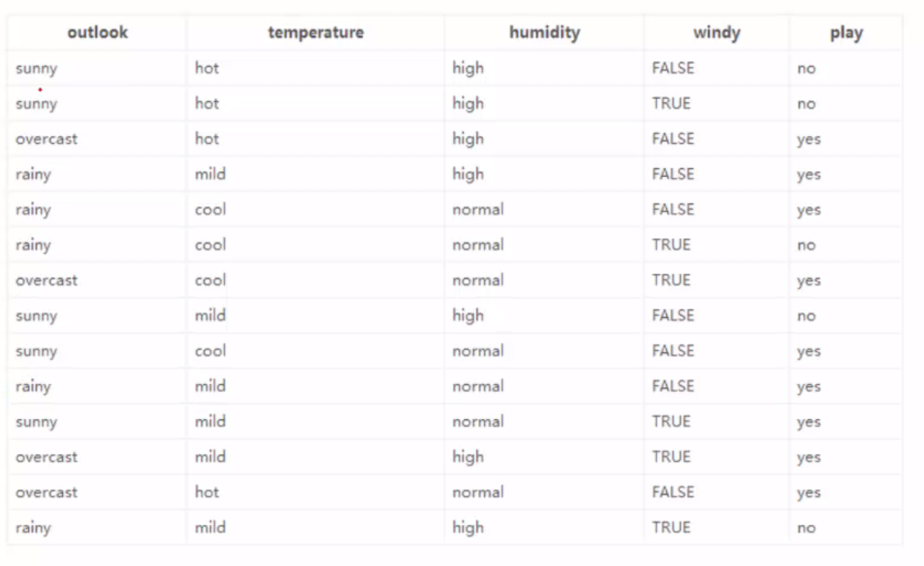Click the outlook column header
Image resolution: width=924 pixels, height=566 pixels.
pyautogui.click(x=97, y=32)
